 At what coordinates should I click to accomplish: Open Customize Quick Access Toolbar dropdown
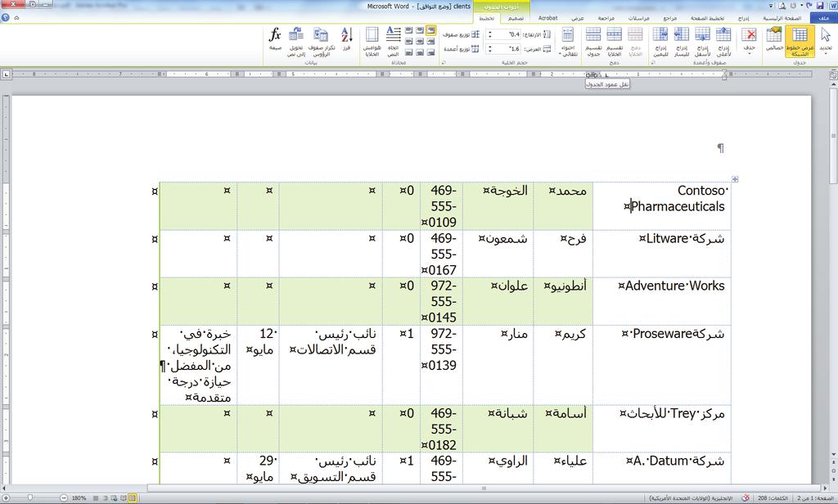771,6
